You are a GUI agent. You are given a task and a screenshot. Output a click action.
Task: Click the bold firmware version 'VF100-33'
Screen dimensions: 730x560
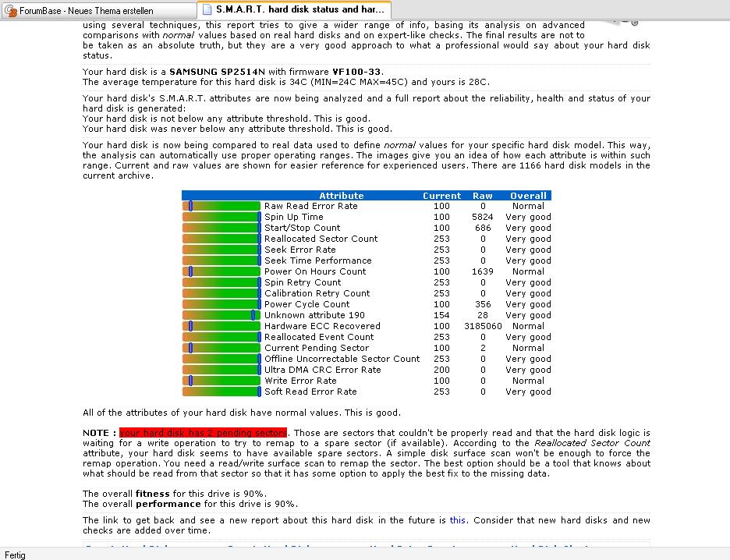(x=356, y=72)
